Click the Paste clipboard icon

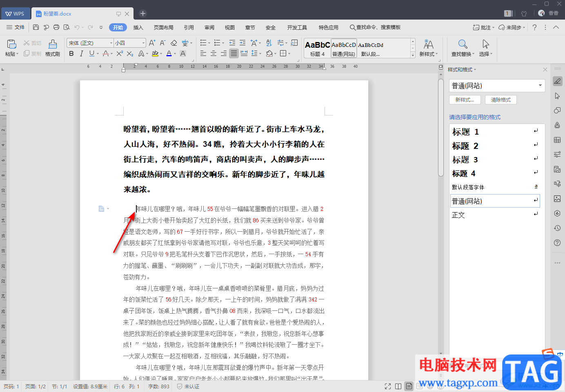pyautogui.click(x=11, y=44)
